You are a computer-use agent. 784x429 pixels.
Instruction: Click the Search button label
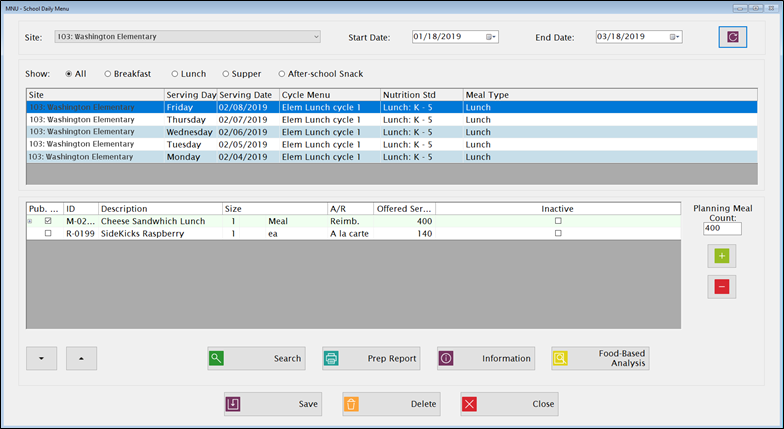(288, 358)
